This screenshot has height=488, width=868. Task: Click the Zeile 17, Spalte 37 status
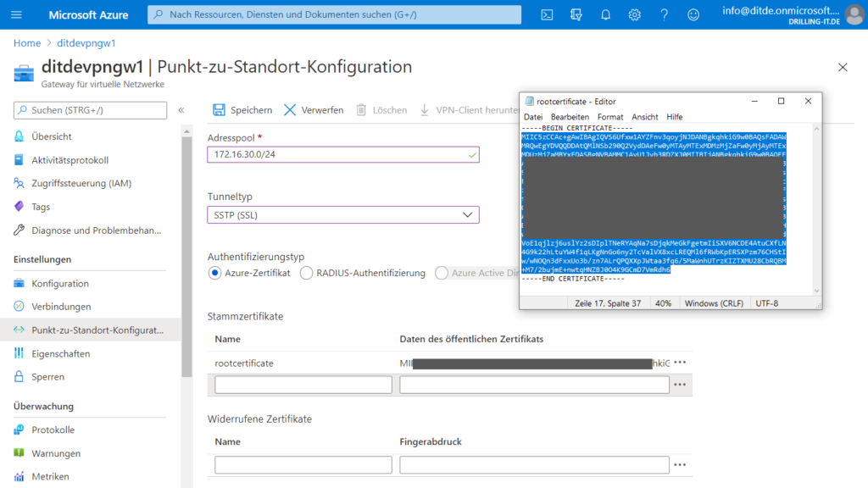pos(608,303)
